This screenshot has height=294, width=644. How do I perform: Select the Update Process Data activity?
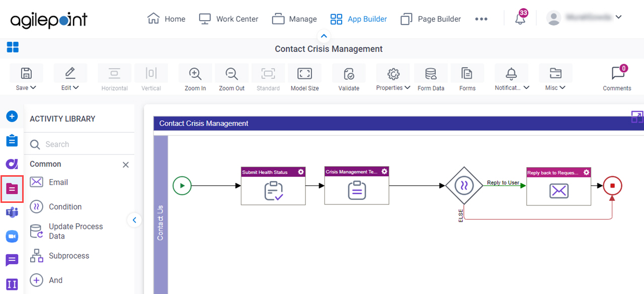pos(66,231)
